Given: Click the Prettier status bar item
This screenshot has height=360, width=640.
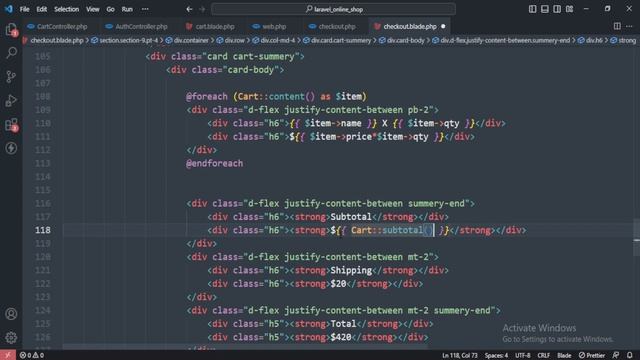Looking at the screenshot, I should tap(592, 355).
